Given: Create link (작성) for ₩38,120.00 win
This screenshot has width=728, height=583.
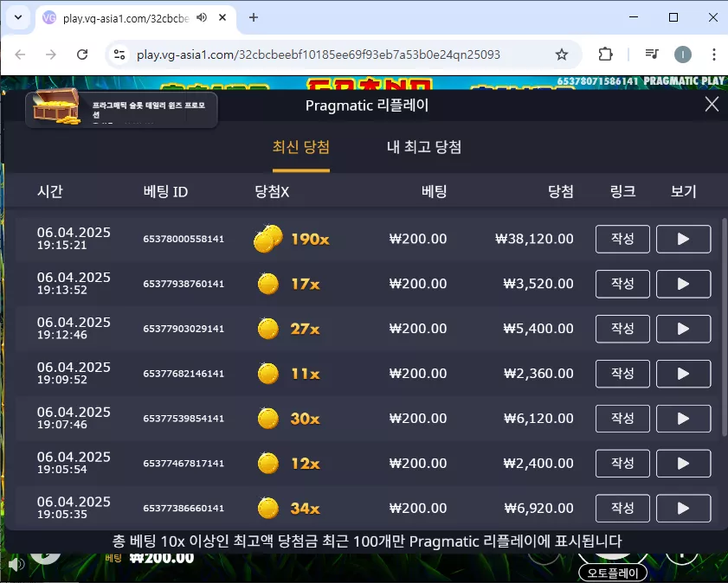Looking at the screenshot, I should 622,239.
